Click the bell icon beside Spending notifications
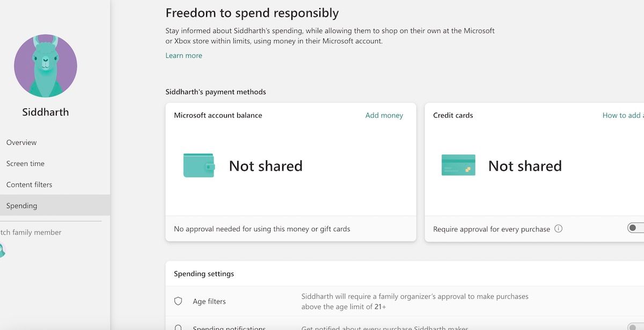The image size is (644, 330). click(x=178, y=327)
